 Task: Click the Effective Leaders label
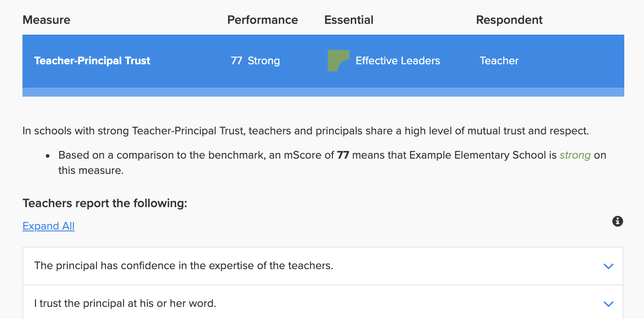(x=398, y=61)
